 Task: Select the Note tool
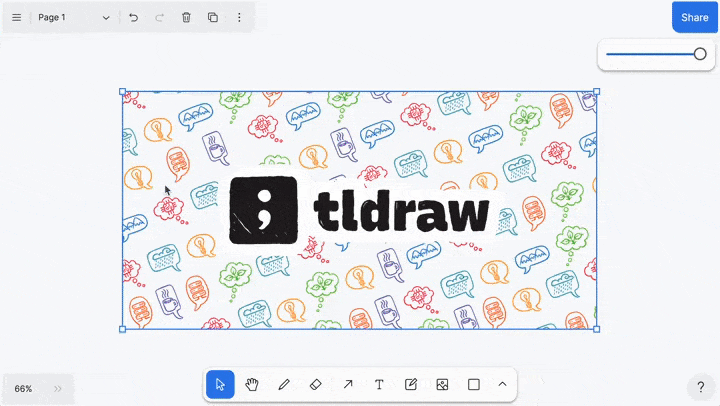coord(411,384)
